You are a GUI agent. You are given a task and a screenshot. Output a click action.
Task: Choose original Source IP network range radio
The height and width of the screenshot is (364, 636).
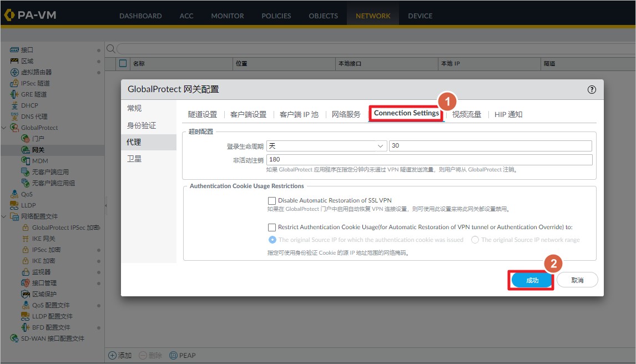475,240
